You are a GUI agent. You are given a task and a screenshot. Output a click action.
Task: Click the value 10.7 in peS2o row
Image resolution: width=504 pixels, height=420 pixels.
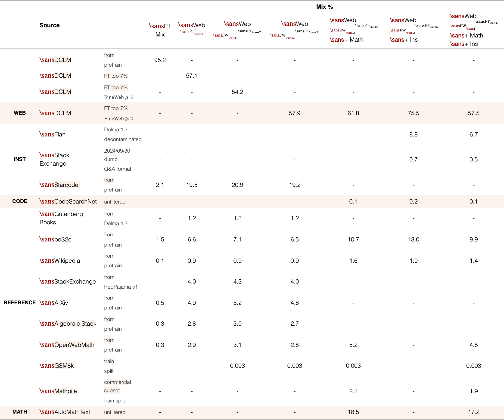click(353, 239)
